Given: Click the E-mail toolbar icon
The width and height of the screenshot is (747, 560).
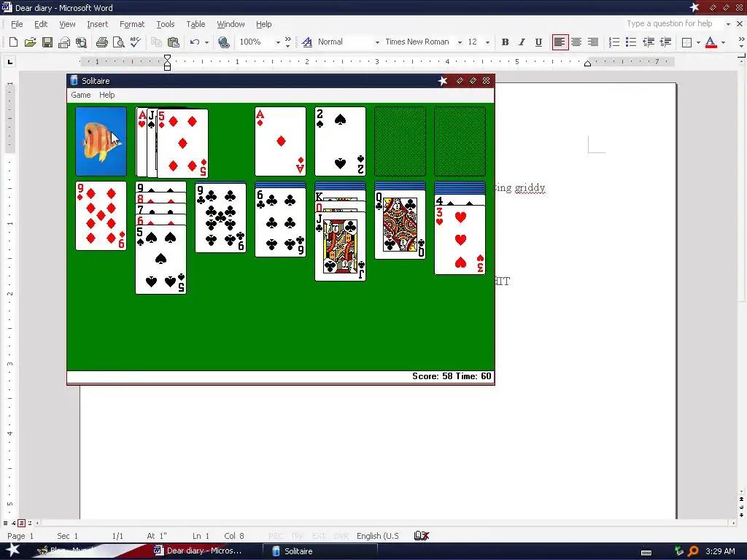Looking at the screenshot, I should click(64, 42).
